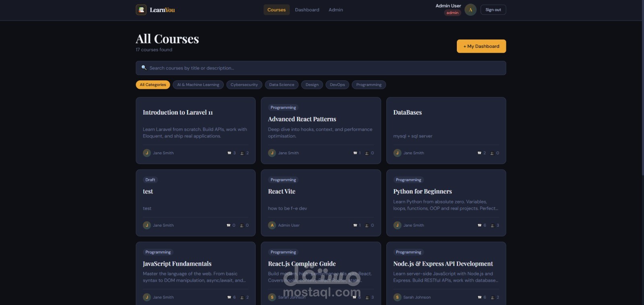Click '17 courses found' text
Screen dimensions: 644x305
point(154,50)
